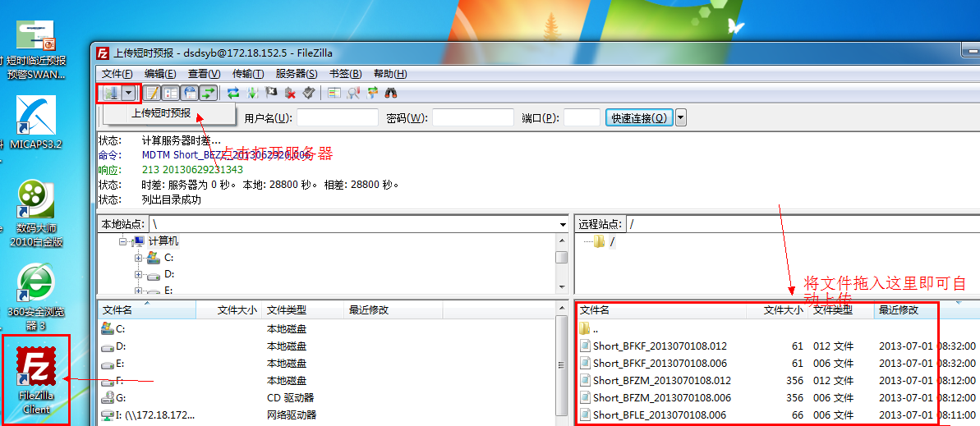
Task: Select remote file Short_BFZM_2013070108.006
Action: (x=662, y=397)
